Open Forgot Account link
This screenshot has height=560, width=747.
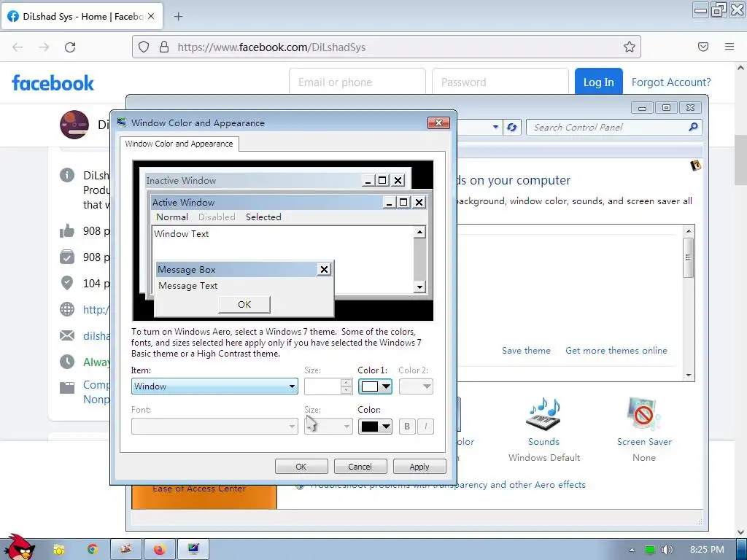[671, 82]
